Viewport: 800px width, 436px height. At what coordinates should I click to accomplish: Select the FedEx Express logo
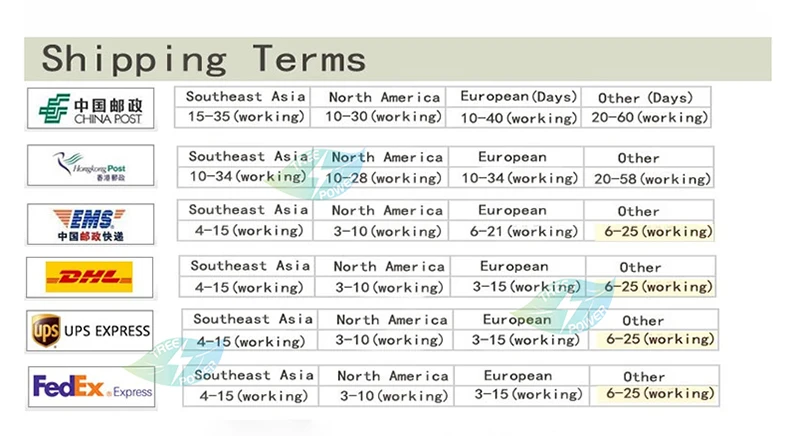click(92, 387)
